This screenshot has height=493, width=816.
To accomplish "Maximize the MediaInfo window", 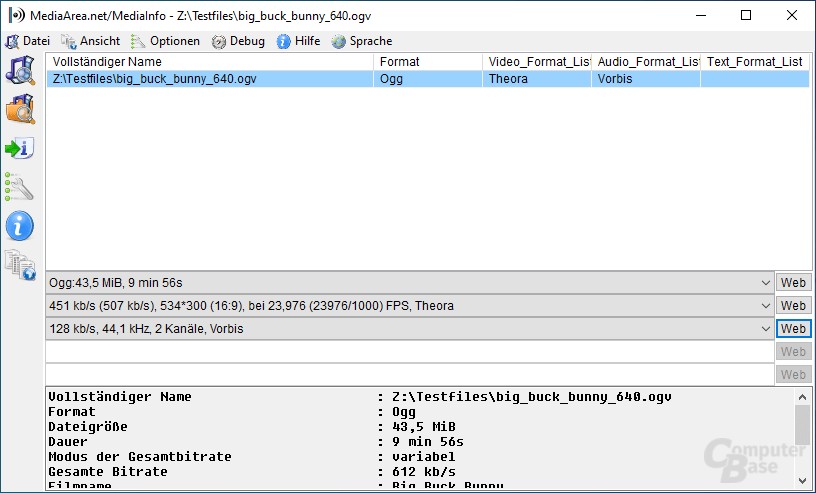I will tap(746, 15).
